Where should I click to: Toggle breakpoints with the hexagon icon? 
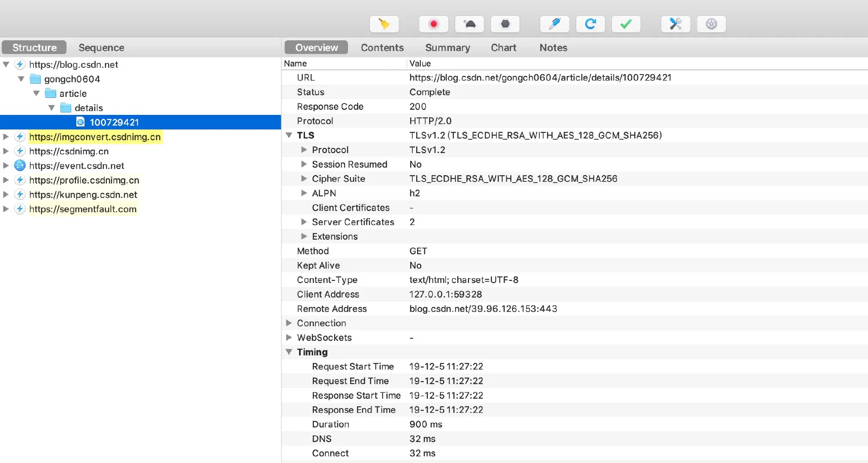point(505,24)
